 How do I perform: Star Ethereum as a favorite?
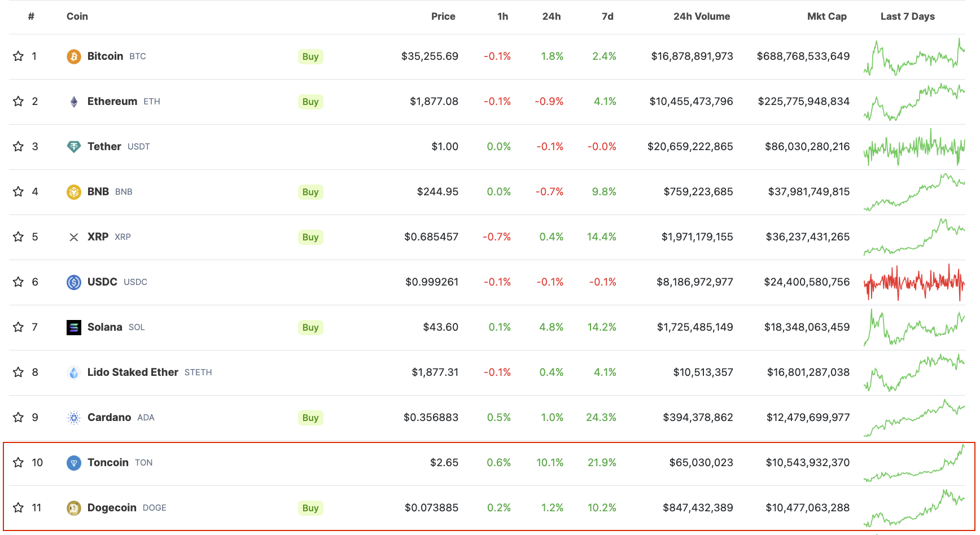[18, 101]
